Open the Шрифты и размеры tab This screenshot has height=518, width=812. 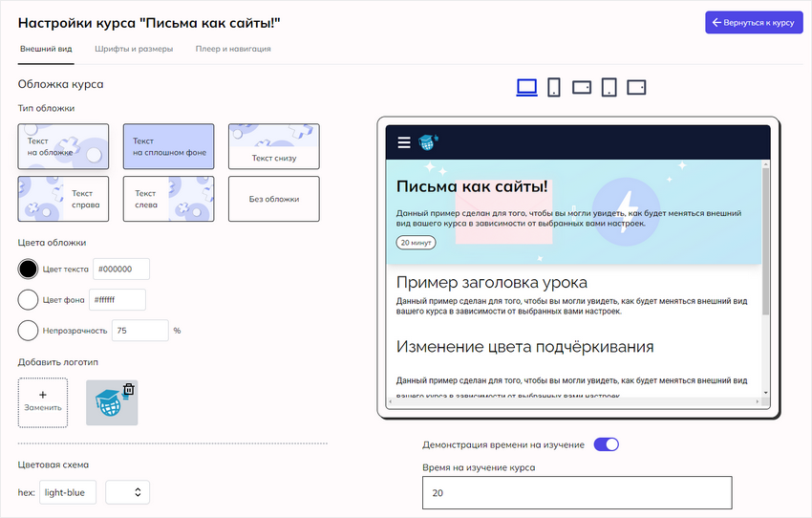tap(134, 49)
